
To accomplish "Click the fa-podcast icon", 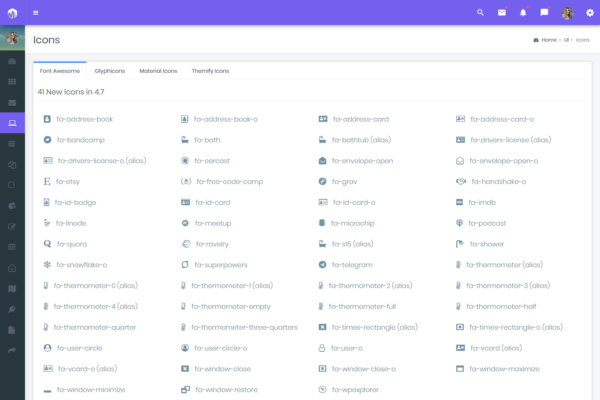I will [x=459, y=223].
